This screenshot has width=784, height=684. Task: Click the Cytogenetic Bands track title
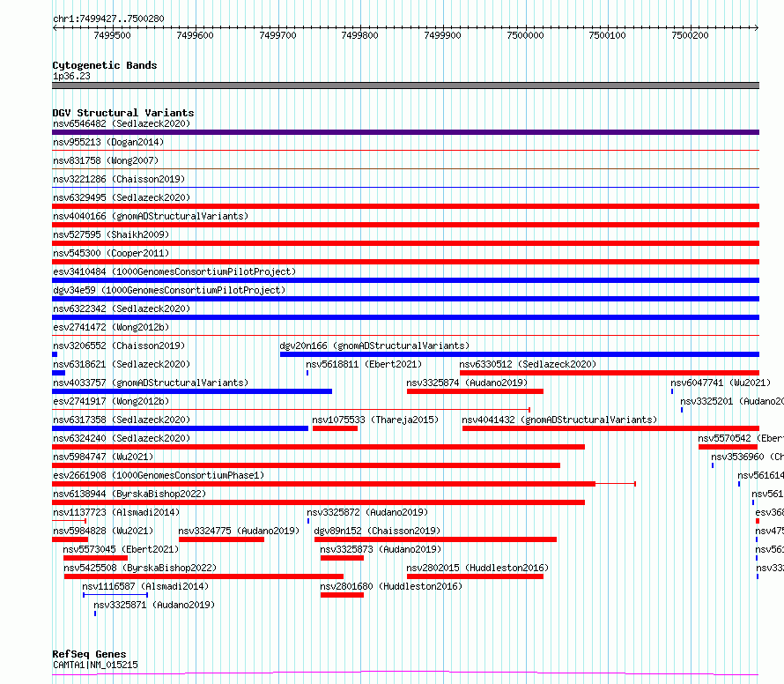105,65
